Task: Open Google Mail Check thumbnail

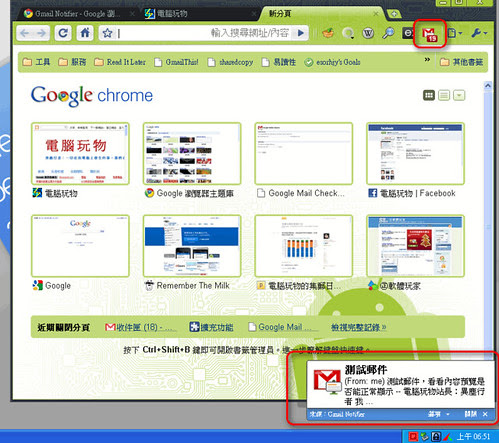Action: click(x=303, y=154)
